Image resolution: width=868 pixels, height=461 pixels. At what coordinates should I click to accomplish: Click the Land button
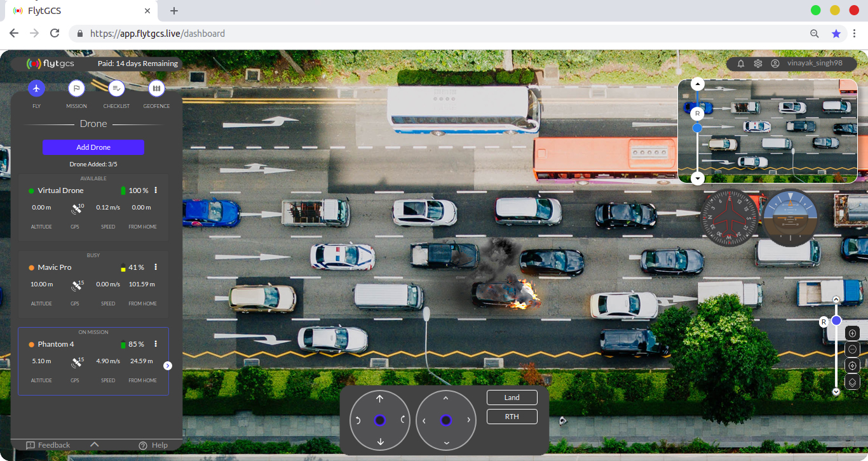[x=512, y=398]
